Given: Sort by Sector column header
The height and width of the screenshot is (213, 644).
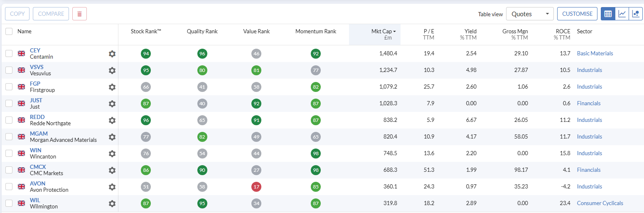Looking at the screenshot, I should tap(585, 31).
